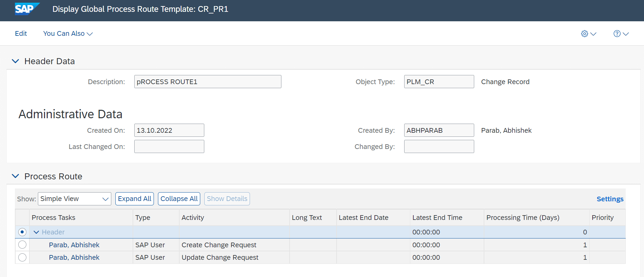
Task: Click the Processing Time (Days) column header
Action: [536, 218]
